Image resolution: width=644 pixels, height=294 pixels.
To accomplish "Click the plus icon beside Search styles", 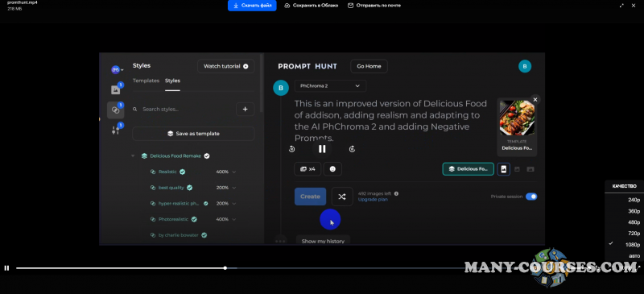I will (x=246, y=109).
